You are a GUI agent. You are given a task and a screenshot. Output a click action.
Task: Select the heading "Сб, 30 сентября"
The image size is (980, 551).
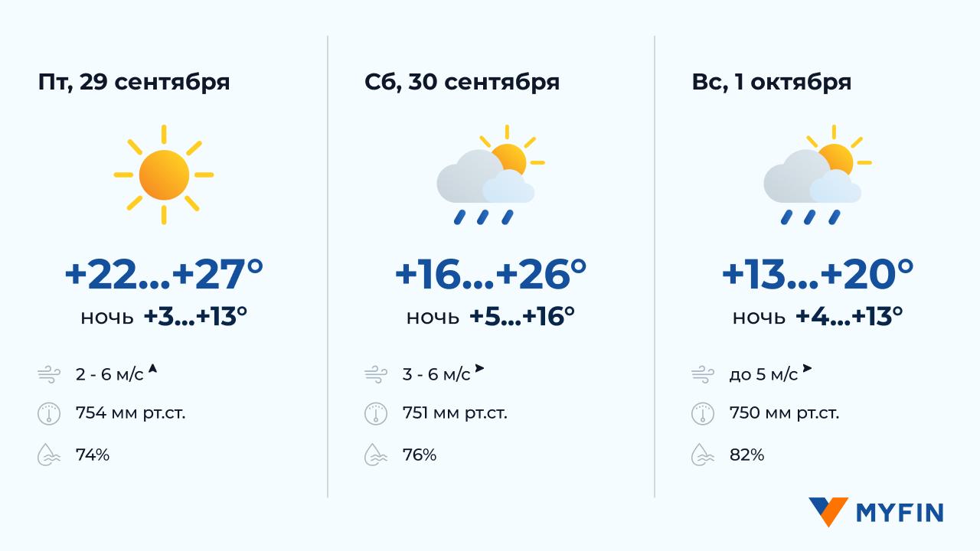[462, 82]
